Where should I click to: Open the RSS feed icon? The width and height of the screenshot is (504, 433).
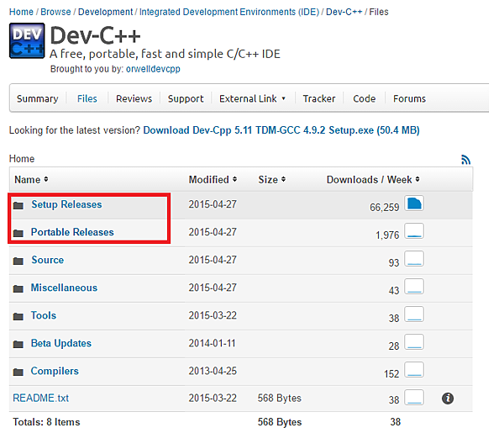pos(466,159)
